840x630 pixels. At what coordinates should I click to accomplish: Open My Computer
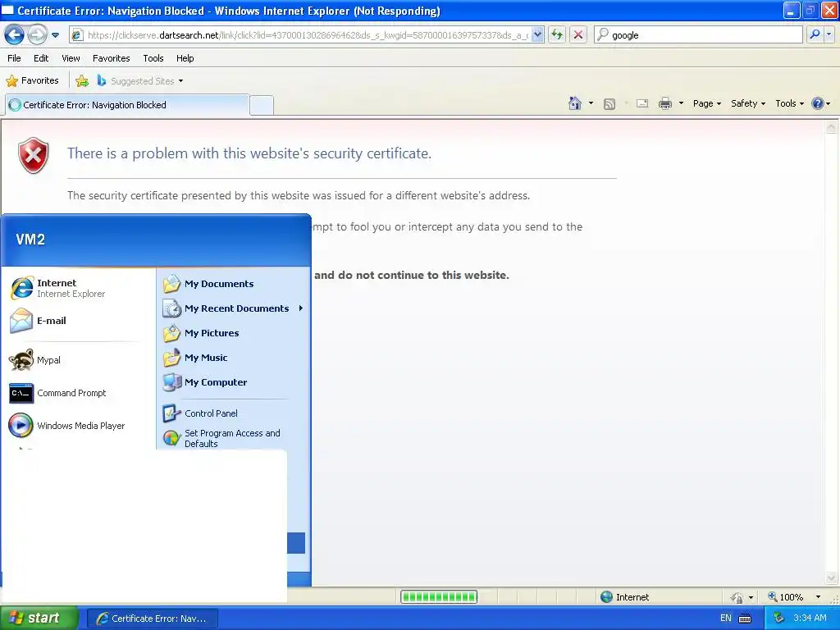(234, 382)
